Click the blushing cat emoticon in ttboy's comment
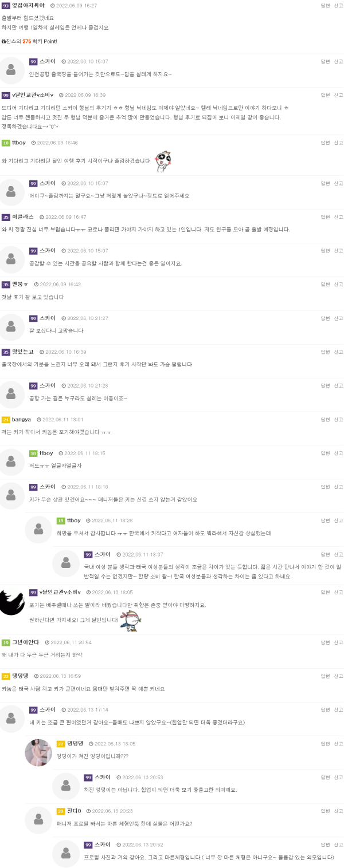Image resolution: width=344 pixels, height=868 pixels. coord(163,161)
